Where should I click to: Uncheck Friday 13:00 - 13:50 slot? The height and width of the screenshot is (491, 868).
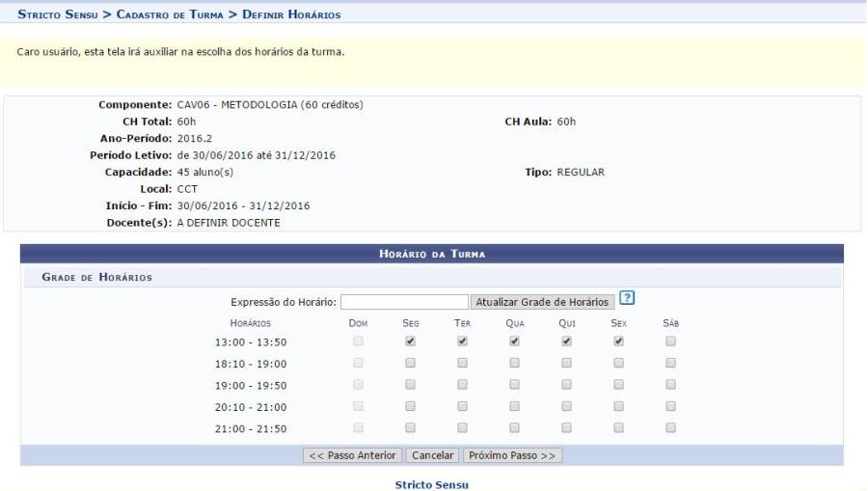point(619,341)
